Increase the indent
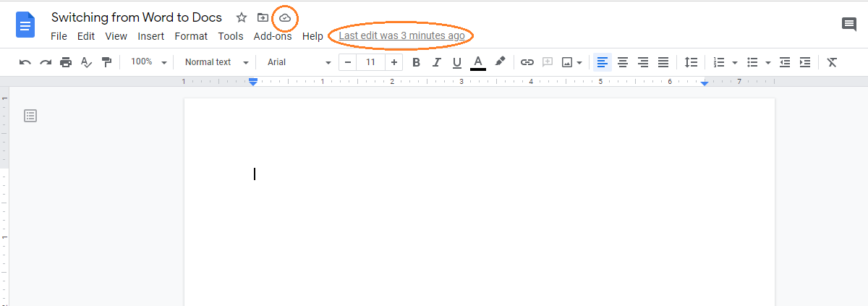 [x=805, y=62]
